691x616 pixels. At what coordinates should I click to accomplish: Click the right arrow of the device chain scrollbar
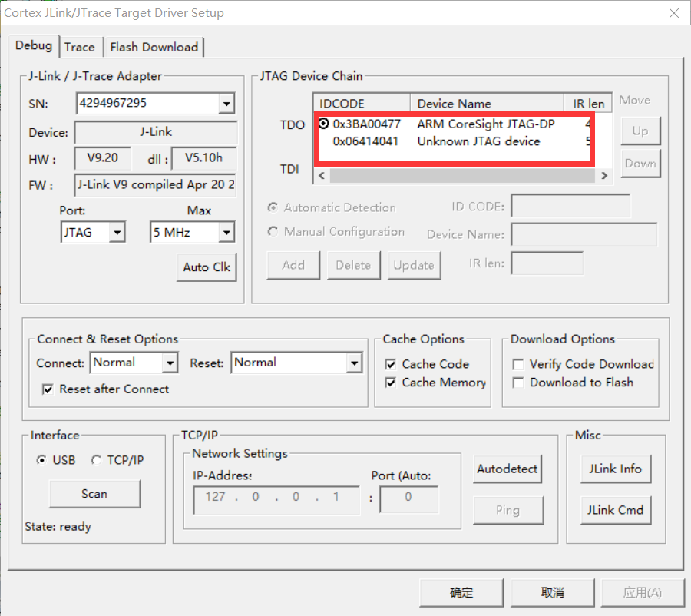pyautogui.click(x=604, y=176)
